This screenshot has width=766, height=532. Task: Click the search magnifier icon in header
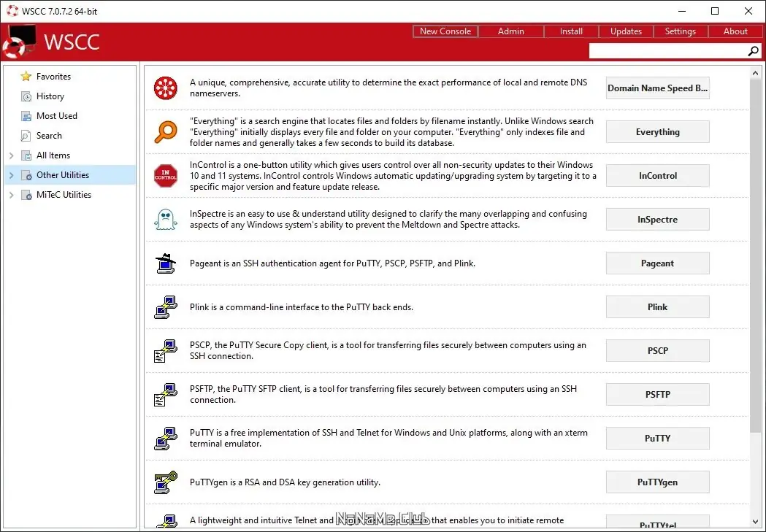[753, 51]
